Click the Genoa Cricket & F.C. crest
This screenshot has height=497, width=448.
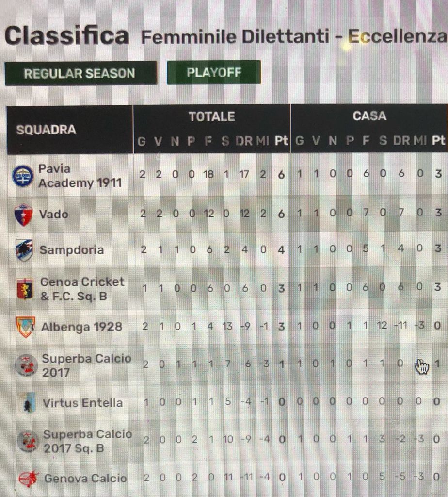pyautogui.click(x=25, y=289)
